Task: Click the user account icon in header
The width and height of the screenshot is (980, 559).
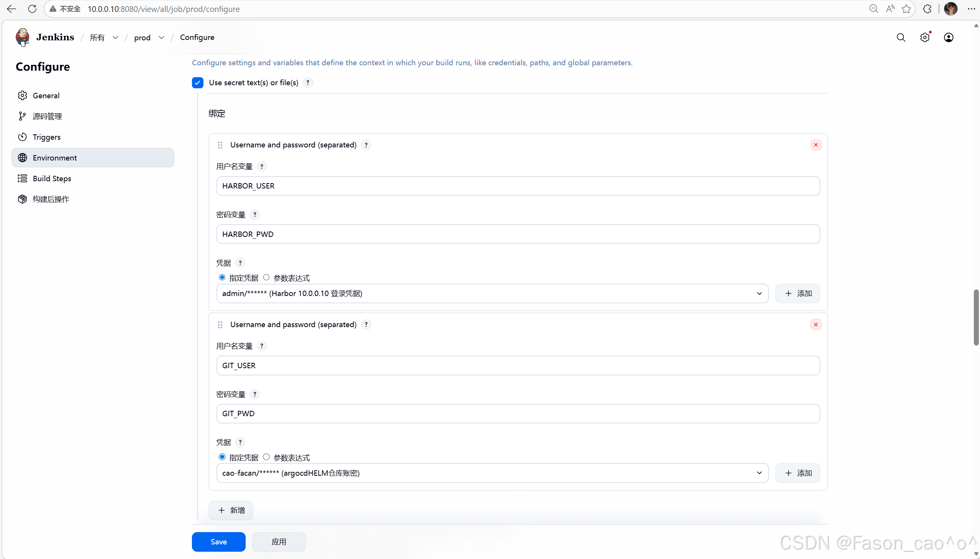Action: coord(949,37)
